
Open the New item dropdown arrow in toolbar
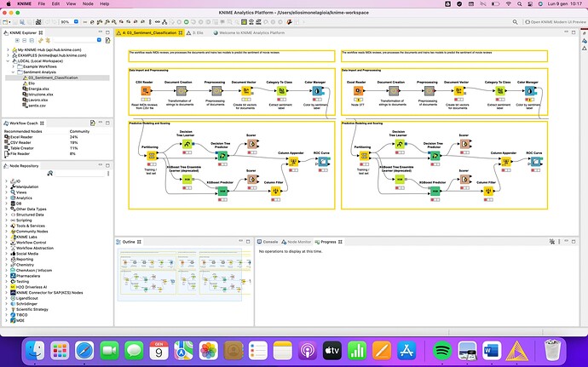click(x=9, y=22)
